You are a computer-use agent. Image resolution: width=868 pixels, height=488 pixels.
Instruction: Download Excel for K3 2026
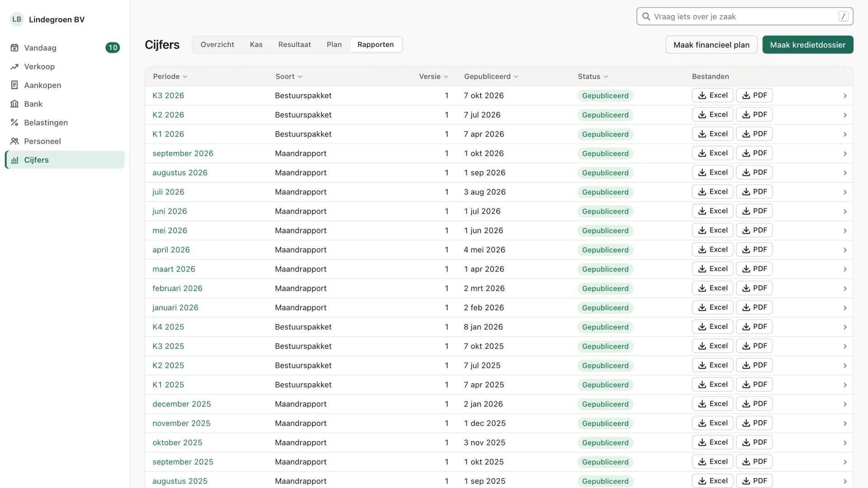point(712,95)
